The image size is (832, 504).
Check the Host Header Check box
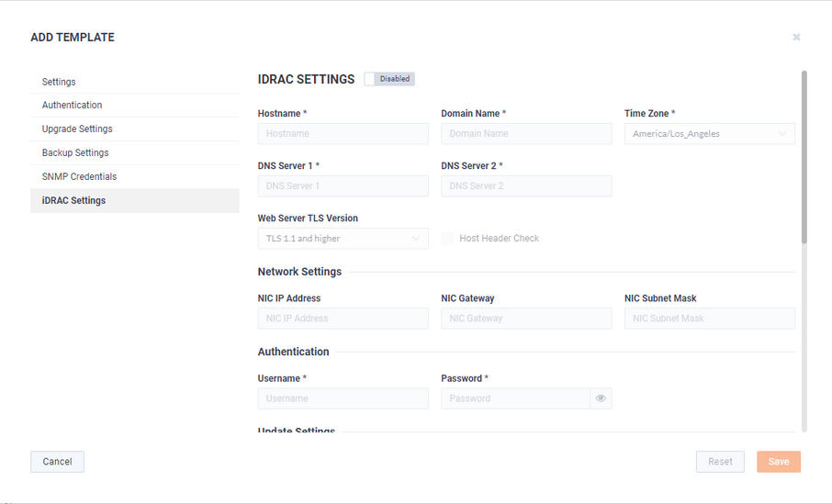coord(447,238)
